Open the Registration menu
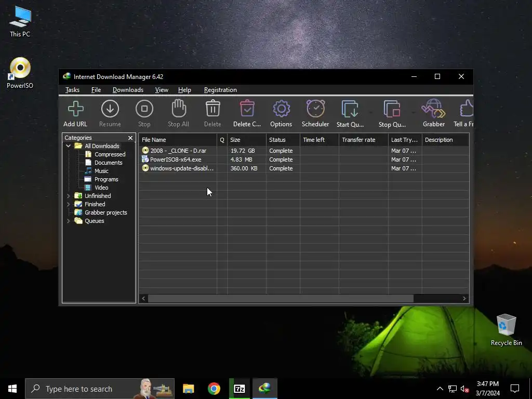Viewport: 532px width, 399px height. tap(220, 90)
